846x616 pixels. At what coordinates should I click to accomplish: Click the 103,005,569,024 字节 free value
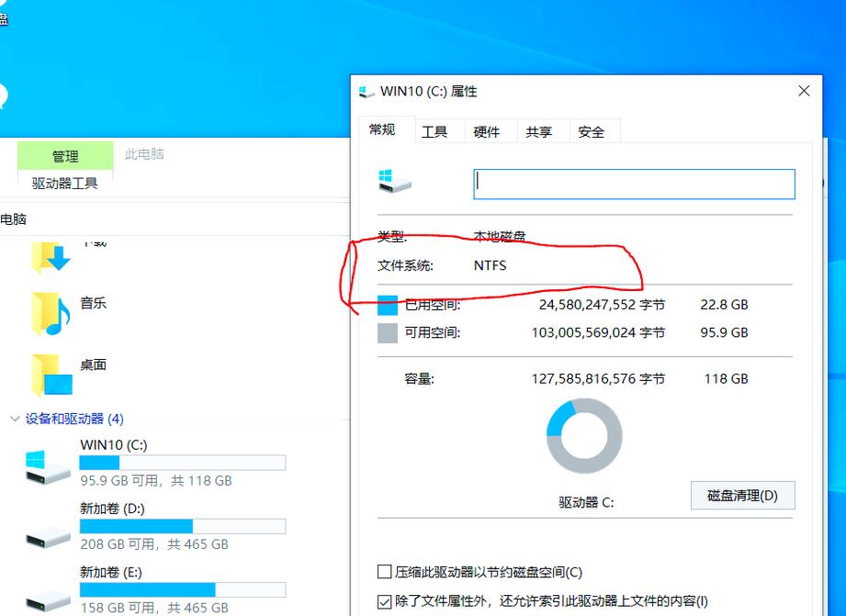[x=598, y=332]
